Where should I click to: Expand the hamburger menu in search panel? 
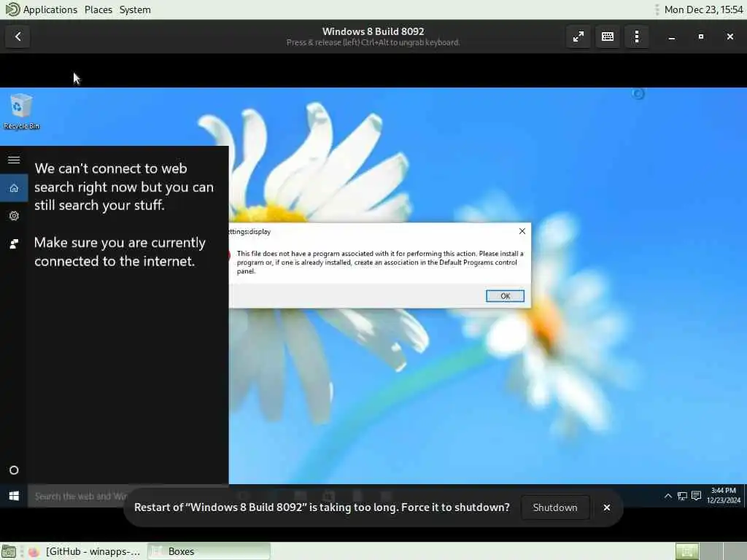[x=14, y=160]
